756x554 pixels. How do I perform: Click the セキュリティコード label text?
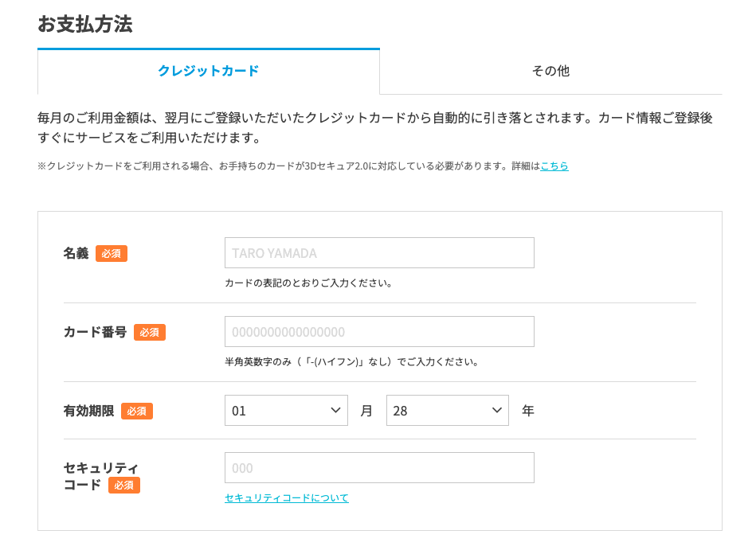[x=101, y=467]
